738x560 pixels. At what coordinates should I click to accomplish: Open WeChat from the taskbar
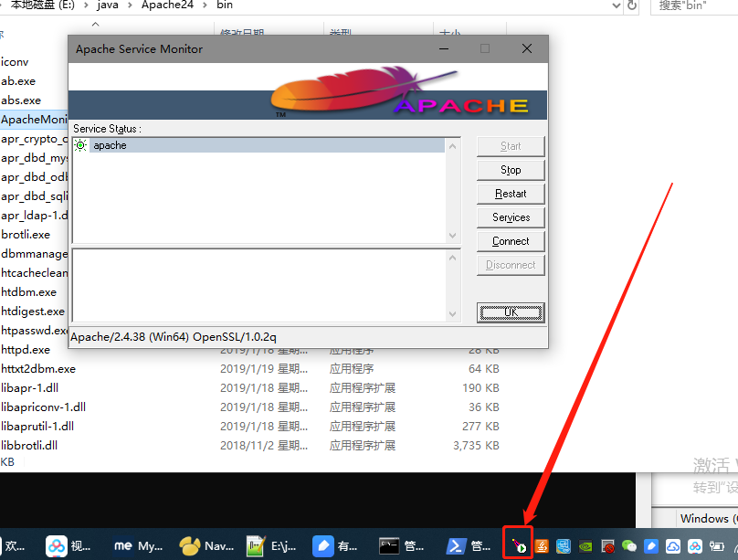(x=628, y=545)
